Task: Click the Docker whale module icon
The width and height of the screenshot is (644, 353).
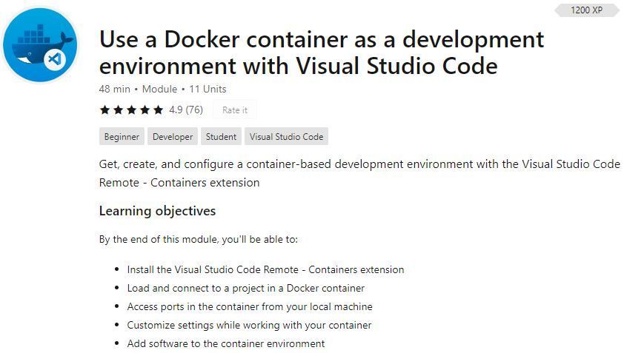Action: pyautogui.click(x=40, y=44)
